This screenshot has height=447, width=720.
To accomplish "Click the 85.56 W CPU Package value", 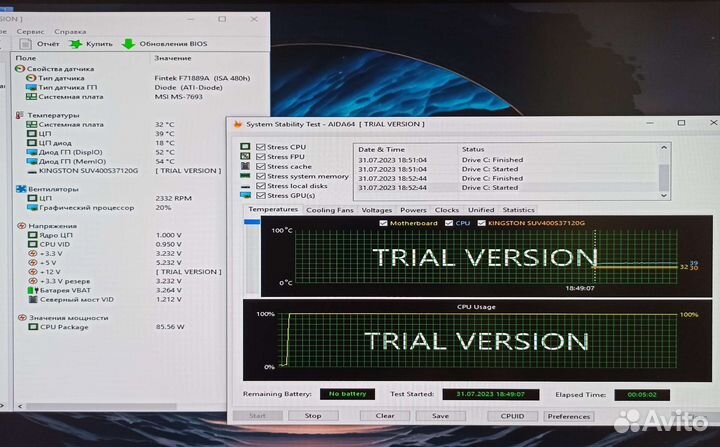I will tap(170, 327).
